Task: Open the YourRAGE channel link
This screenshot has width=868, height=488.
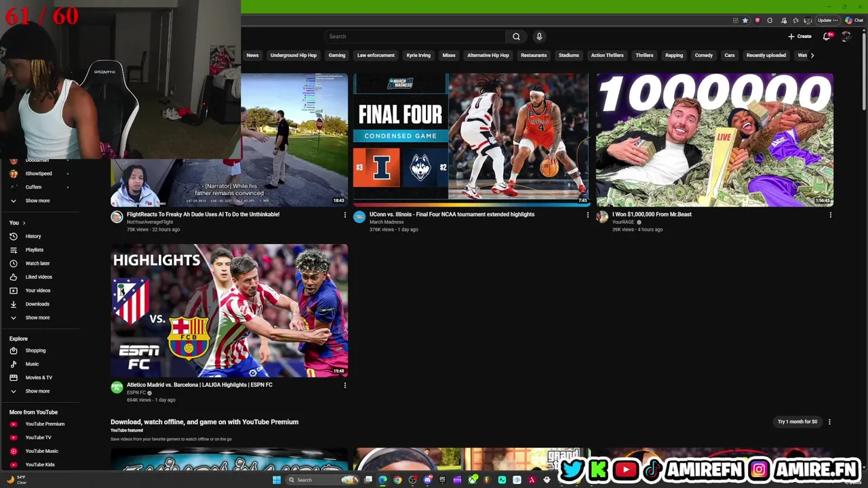Action: [x=623, y=222]
